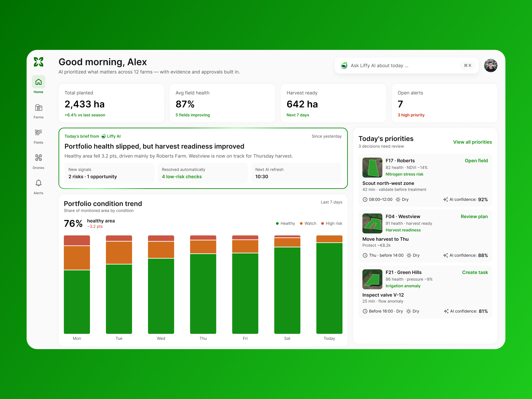Open the Farms sidebar icon
Image resolution: width=532 pixels, height=399 pixels.
pos(38,107)
